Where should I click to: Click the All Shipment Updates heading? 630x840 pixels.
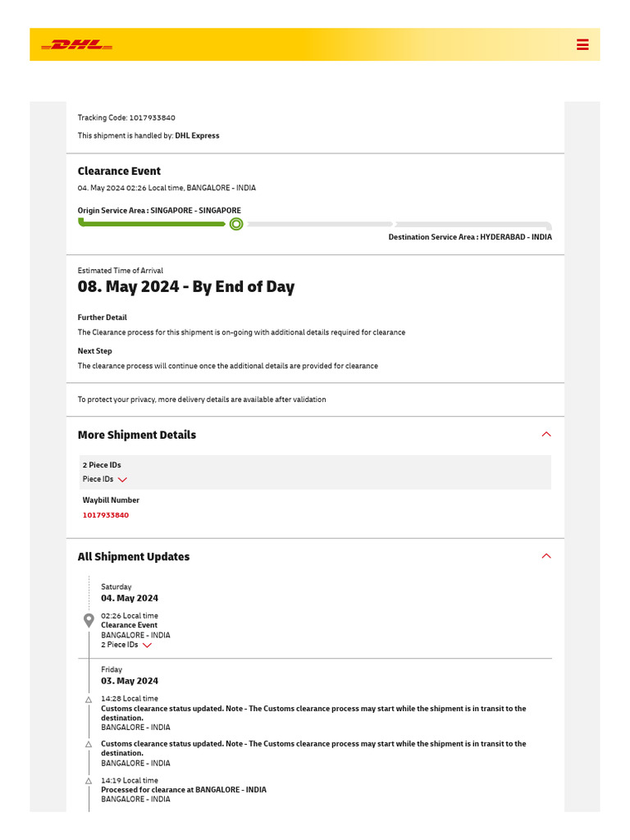(x=134, y=556)
